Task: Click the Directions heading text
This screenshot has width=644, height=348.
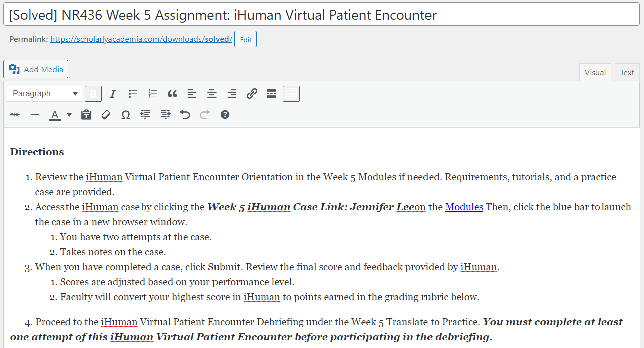Action: tap(37, 152)
